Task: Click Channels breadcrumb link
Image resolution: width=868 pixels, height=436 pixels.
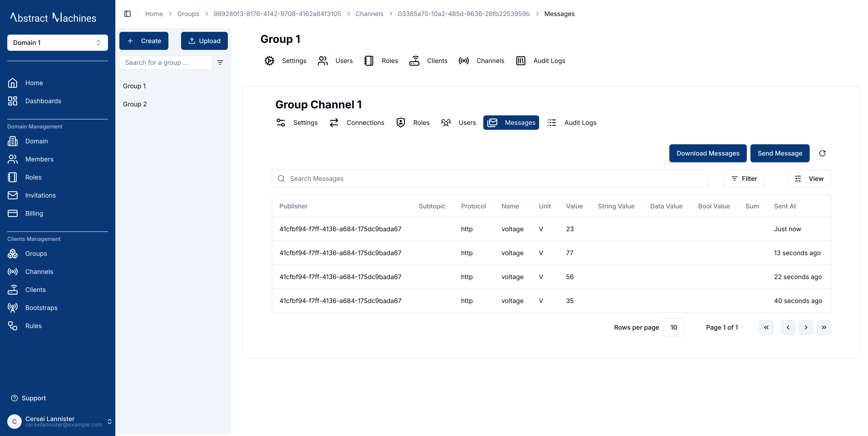Action: coord(369,14)
